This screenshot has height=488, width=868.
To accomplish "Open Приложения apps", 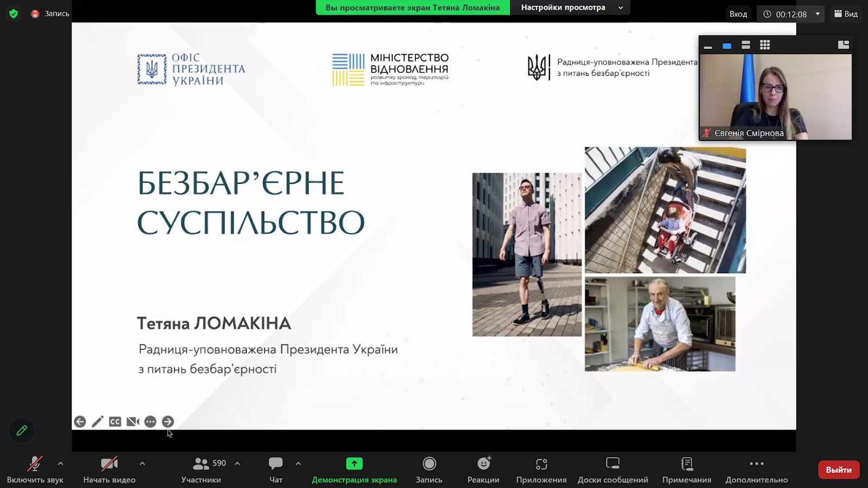I will [541, 470].
